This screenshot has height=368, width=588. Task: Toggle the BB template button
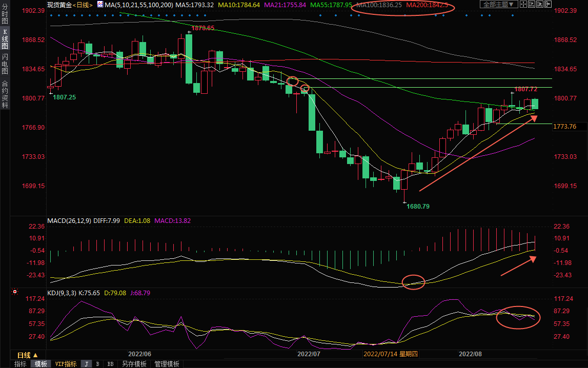click(110, 364)
